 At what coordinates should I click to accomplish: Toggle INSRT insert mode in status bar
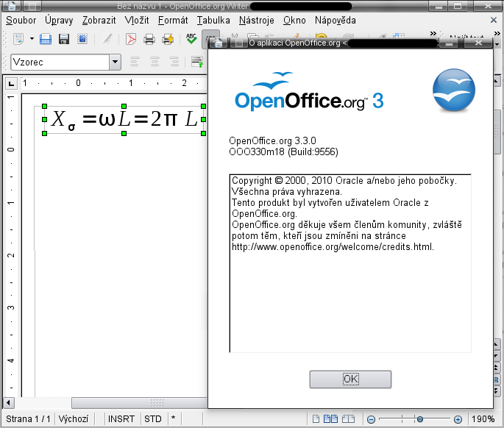121,419
